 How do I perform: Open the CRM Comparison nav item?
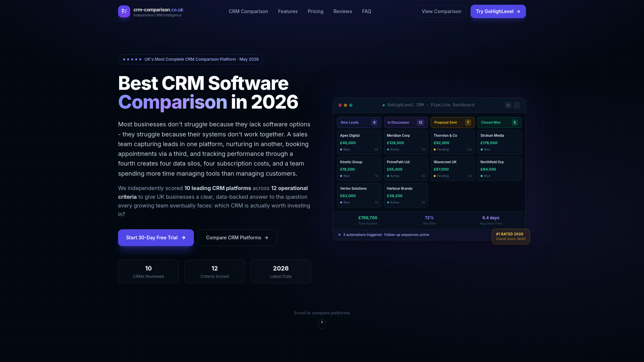(x=248, y=11)
